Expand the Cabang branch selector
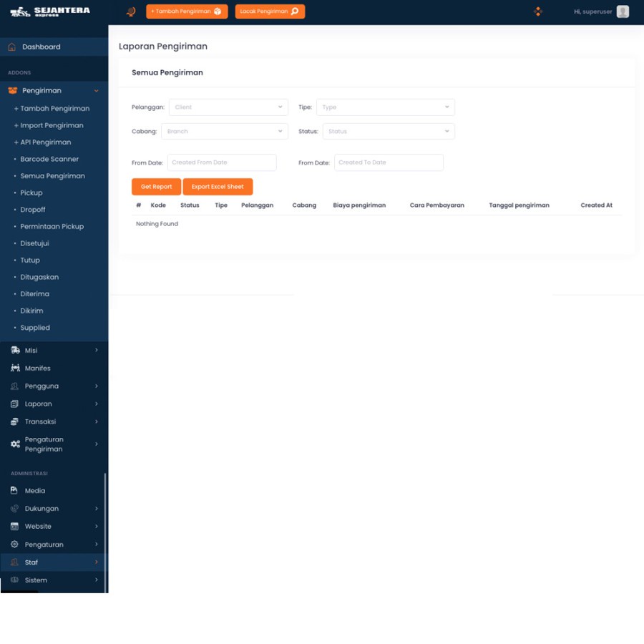 224,131
